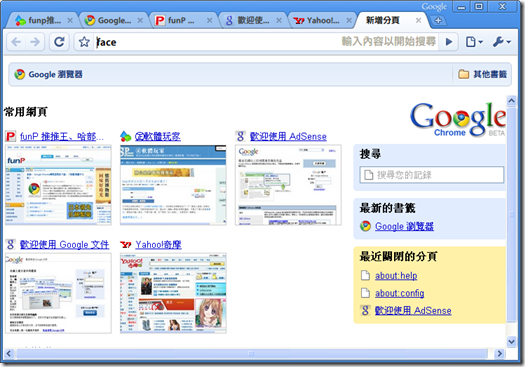Click the page icon beside 'about:config'
525x367 pixels.
[x=365, y=293]
